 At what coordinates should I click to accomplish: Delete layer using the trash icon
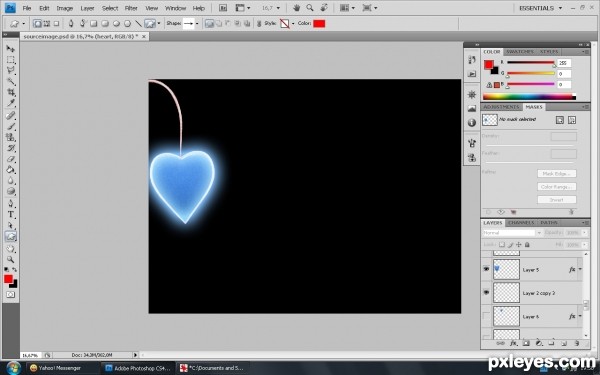pyautogui.click(x=576, y=343)
